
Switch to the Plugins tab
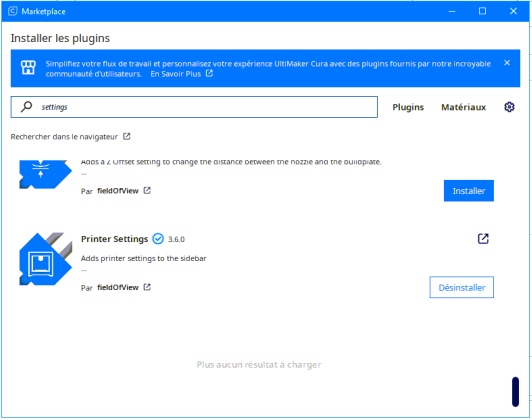[408, 107]
